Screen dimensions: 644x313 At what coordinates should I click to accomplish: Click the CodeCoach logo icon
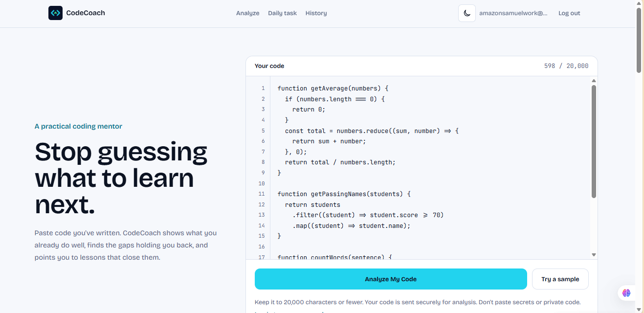pos(55,13)
